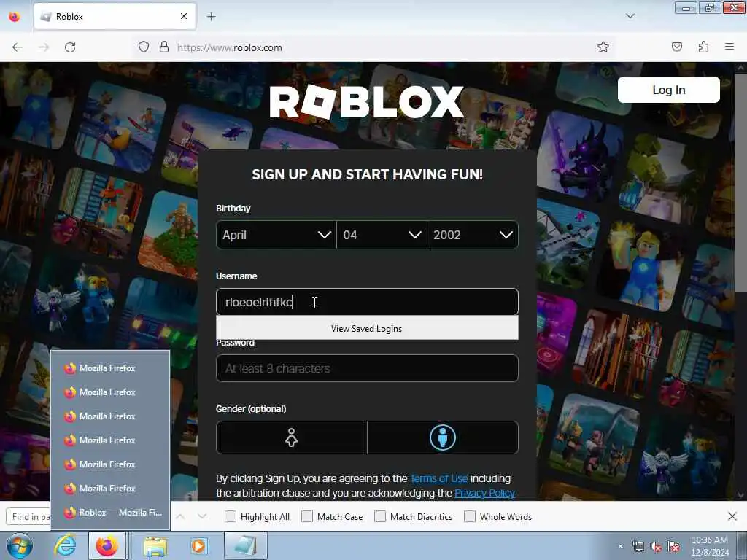The height and width of the screenshot is (560, 747).
Task: Select second Mozilla Firefox window in taskbar list
Action: point(110,392)
